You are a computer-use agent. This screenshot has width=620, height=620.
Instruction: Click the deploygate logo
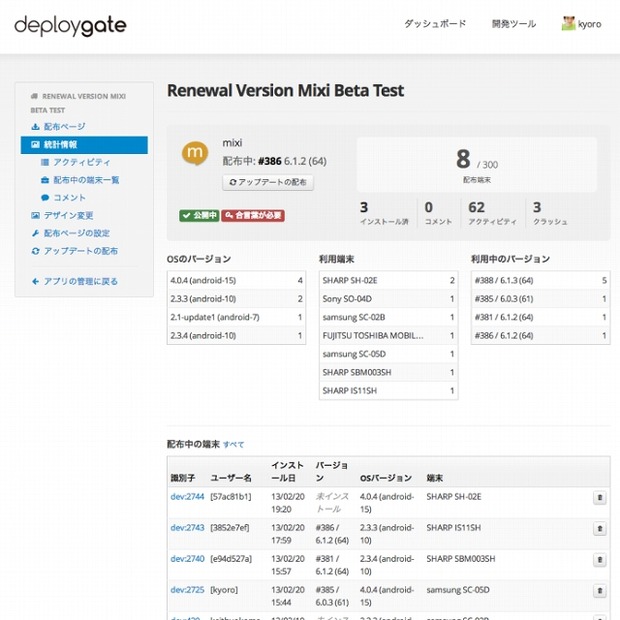click(70, 26)
